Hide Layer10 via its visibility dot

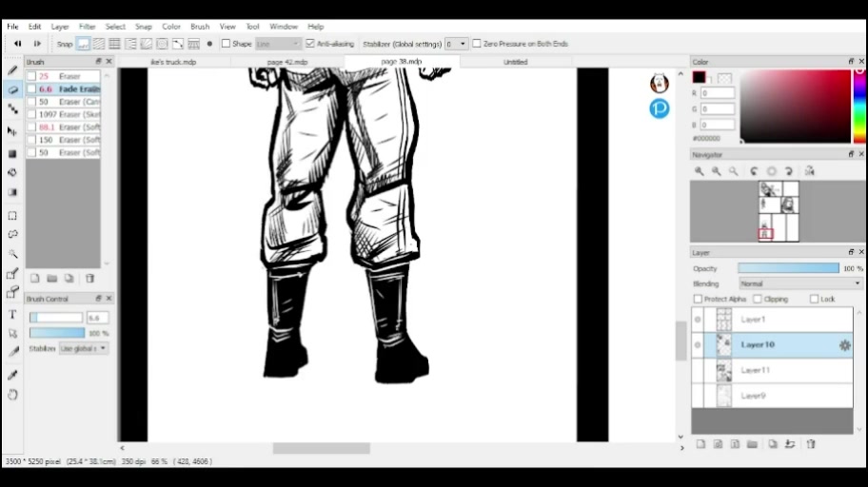[x=698, y=344]
